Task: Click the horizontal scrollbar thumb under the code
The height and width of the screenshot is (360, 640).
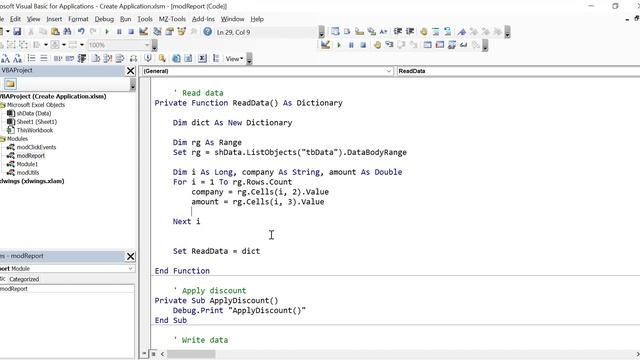Action: click(x=191, y=354)
